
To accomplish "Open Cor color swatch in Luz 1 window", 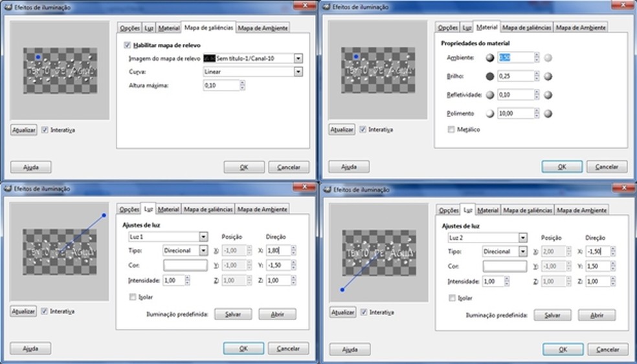I will click(x=185, y=265).
